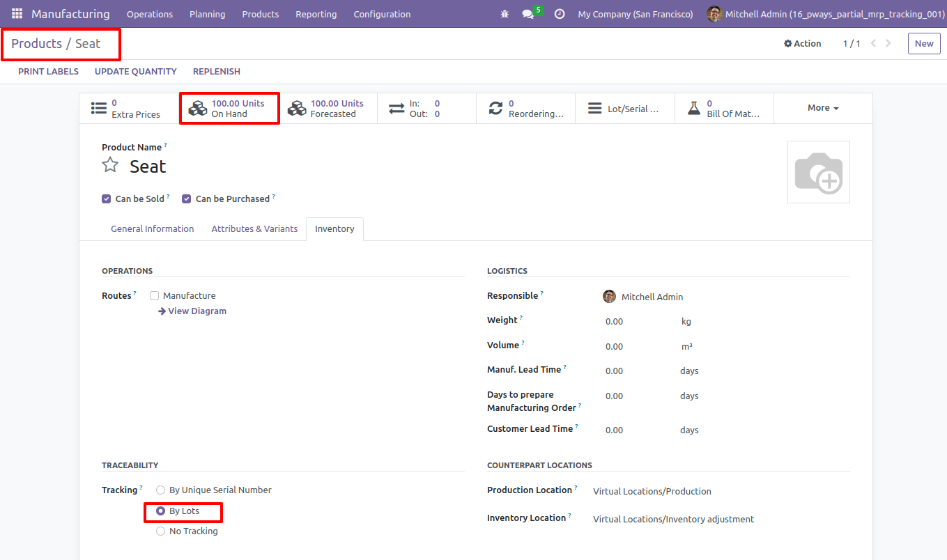947x560 pixels.
Task: Open the apps grid menu icon
Action: [17, 14]
